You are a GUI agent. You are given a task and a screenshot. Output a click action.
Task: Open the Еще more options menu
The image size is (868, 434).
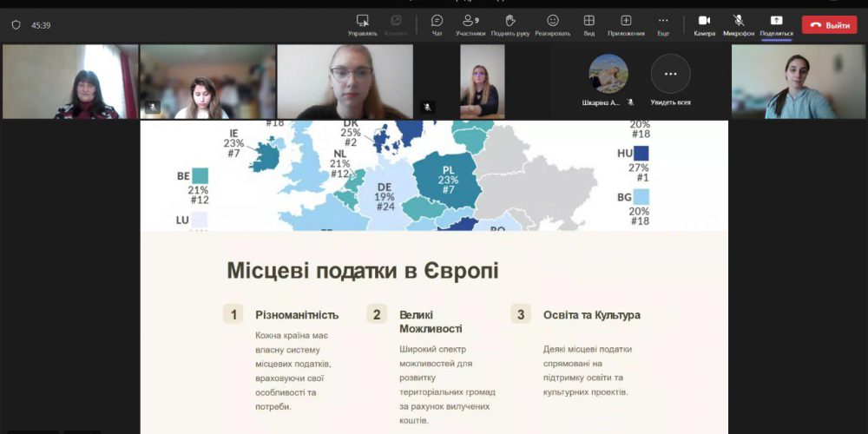[x=663, y=21]
